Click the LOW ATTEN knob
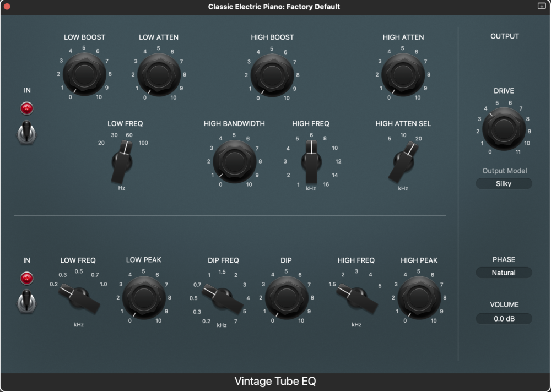Viewport: 551px width, 392px height. [x=159, y=73]
